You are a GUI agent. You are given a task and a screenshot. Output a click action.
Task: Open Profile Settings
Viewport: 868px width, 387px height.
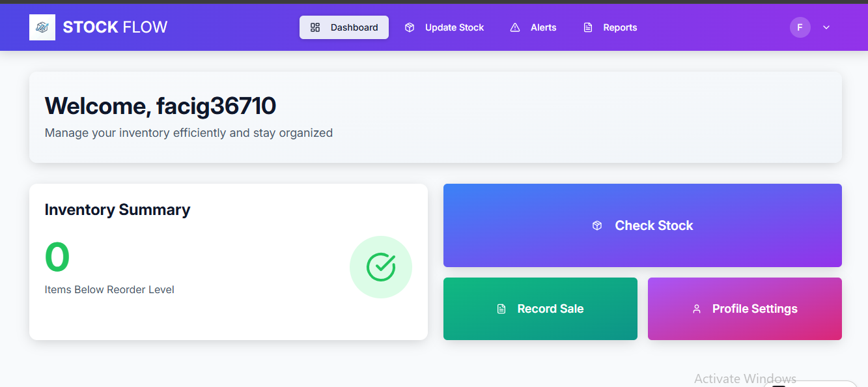click(x=744, y=309)
